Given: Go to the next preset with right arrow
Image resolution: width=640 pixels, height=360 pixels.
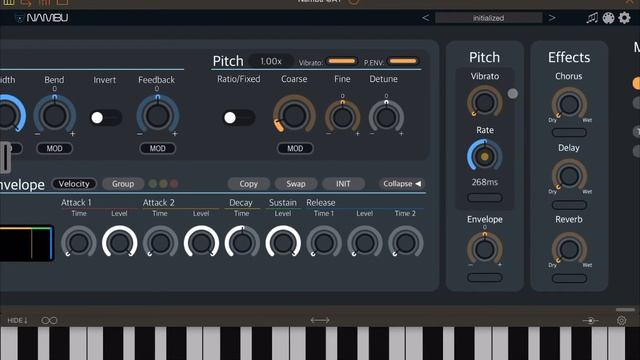Looking at the screenshot, I should [x=552, y=18].
